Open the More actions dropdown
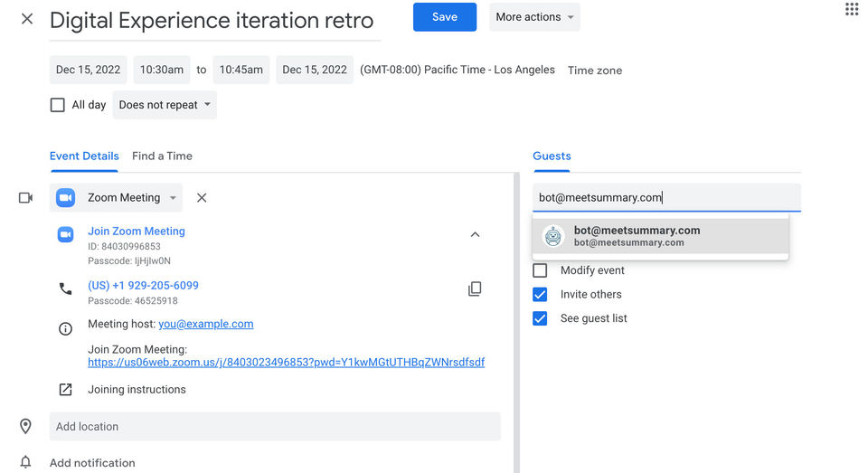Screen dimensions: 868x473 point(534,17)
